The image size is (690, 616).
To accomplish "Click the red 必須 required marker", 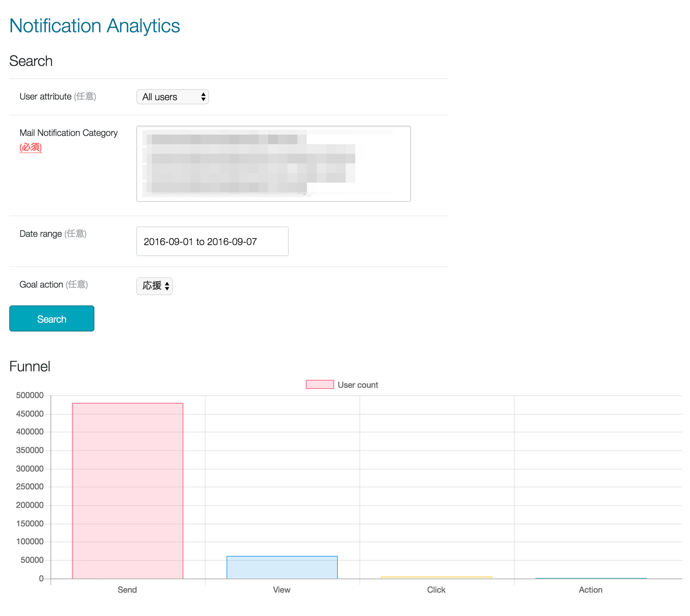I will click(x=31, y=147).
